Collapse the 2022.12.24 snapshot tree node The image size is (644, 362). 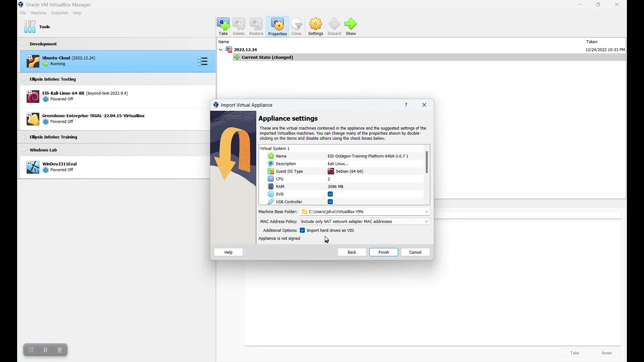pos(220,50)
